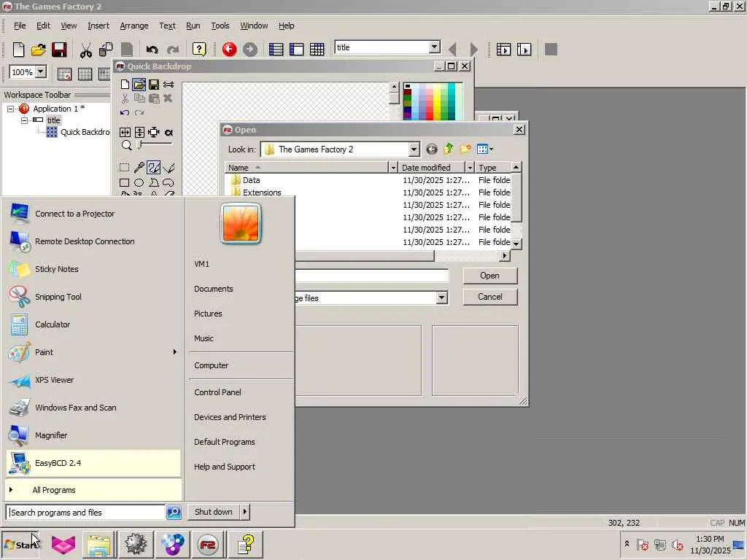Image resolution: width=747 pixels, height=560 pixels.
Task: Click the Flip vertically icon in Quick Backdrop
Action: point(139,132)
